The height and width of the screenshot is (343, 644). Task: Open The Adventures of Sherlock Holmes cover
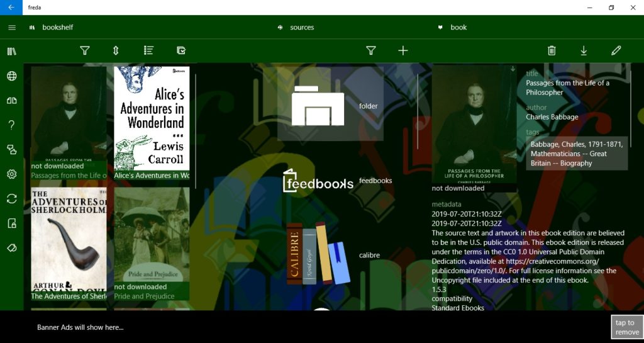pos(69,240)
